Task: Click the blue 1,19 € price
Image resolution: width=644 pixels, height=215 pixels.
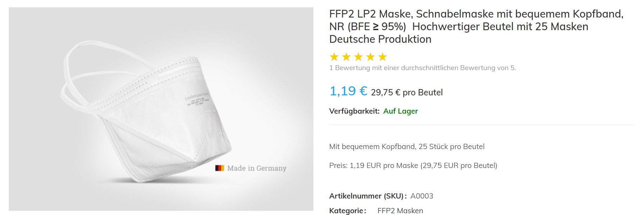Action: pos(348,91)
